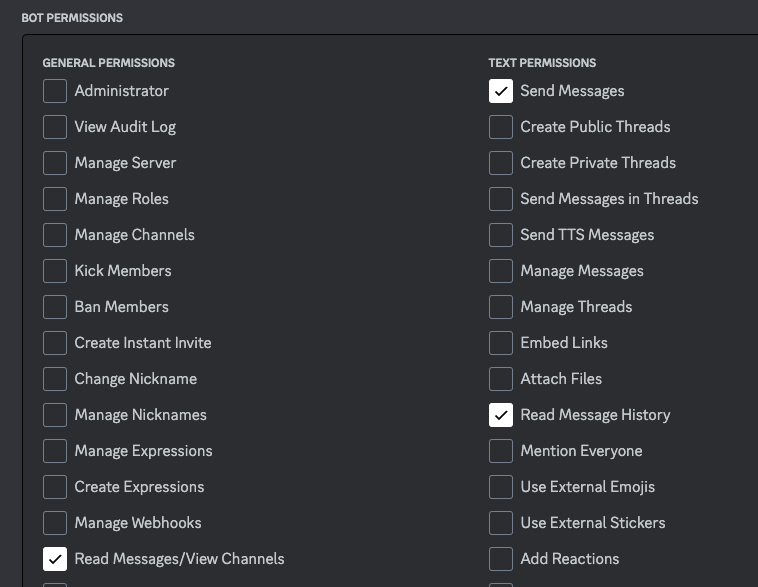Disable the Read Message History permission
The height and width of the screenshot is (587, 758).
(x=501, y=415)
